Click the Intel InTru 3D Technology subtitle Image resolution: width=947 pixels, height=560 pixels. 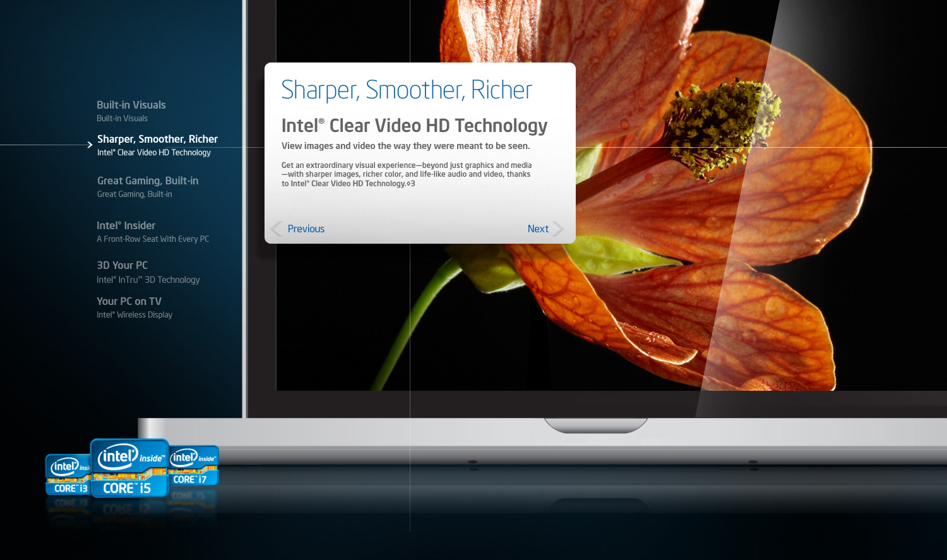148,280
